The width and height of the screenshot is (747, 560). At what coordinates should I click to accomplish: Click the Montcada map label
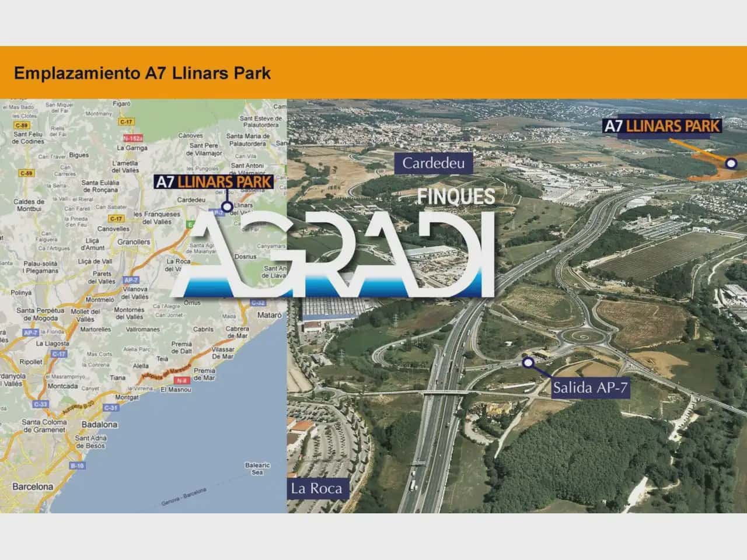tap(62, 386)
